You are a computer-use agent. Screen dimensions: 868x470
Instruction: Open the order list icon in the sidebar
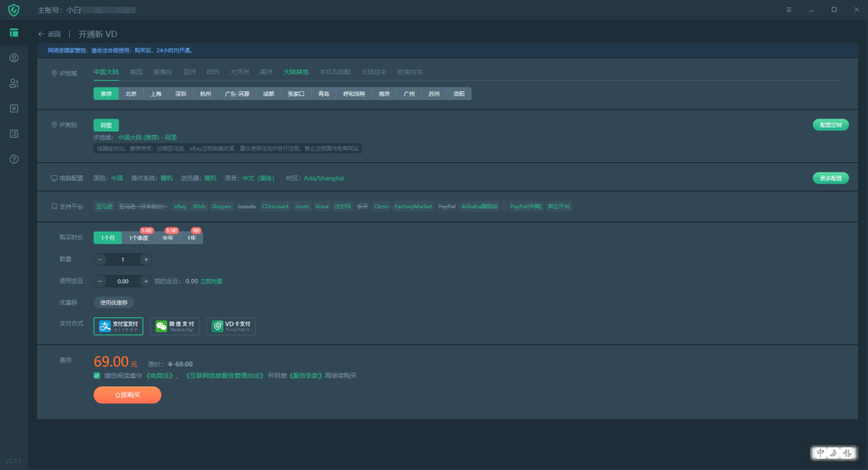tap(14, 134)
